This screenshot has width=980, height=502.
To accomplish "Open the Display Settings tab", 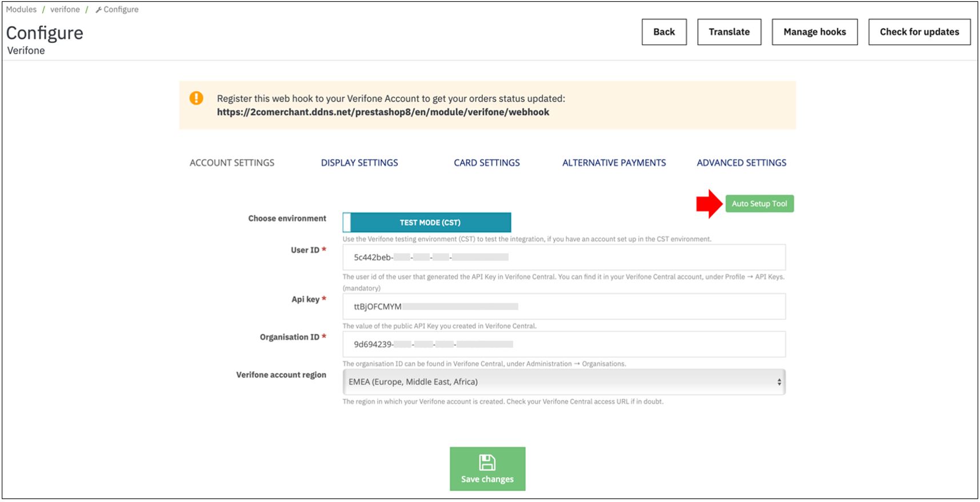I will click(x=359, y=163).
